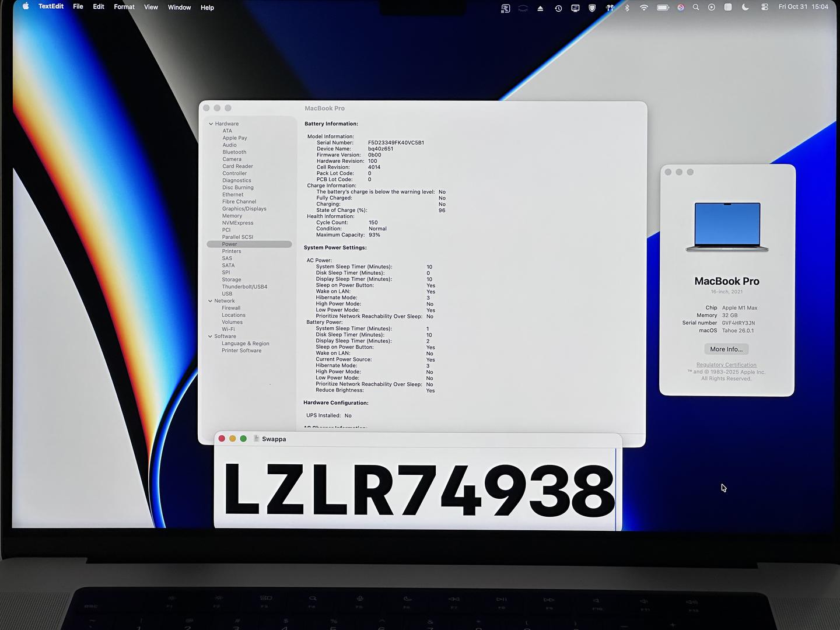Open Time Machine menu bar icon

click(x=558, y=8)
